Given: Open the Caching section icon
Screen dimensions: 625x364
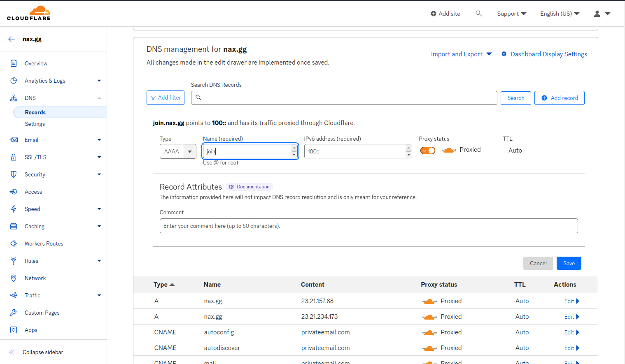Looking at the screenshot, I should pyautogui.click(x=14, y=226).
